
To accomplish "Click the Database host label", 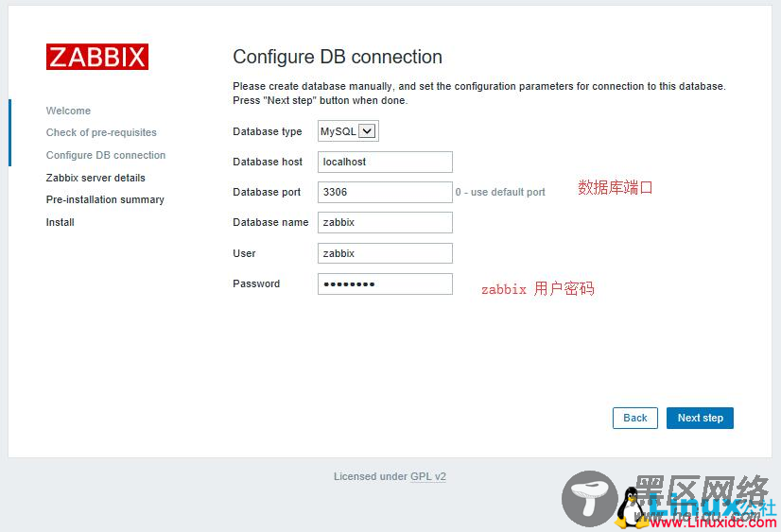I will [x=268, y=163].
